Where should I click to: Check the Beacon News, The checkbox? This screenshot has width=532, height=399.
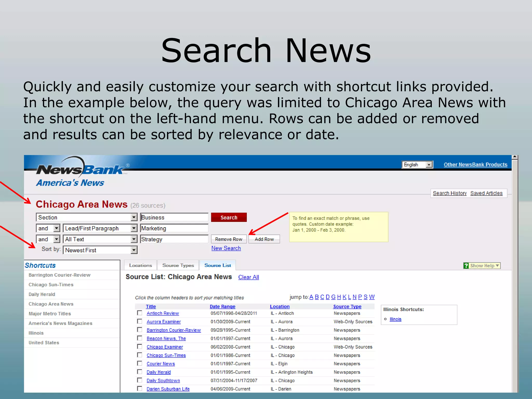(x=140, y=338)
